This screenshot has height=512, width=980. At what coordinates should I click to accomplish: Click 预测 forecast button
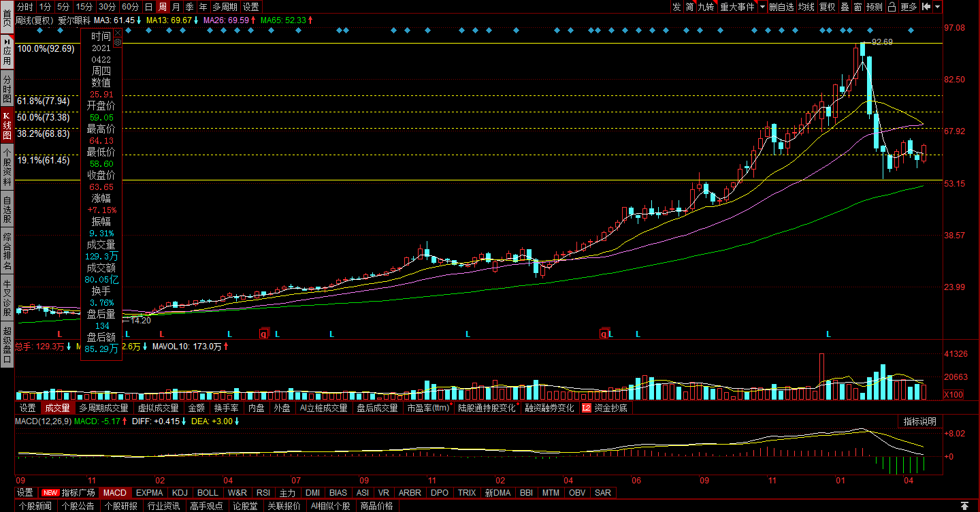click(x=875, y=7)
